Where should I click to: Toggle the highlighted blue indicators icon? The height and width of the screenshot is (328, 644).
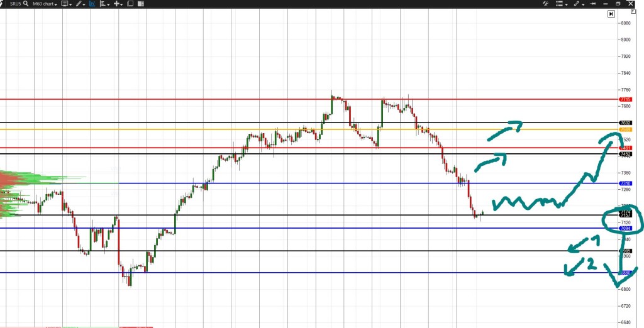point(92,4)
